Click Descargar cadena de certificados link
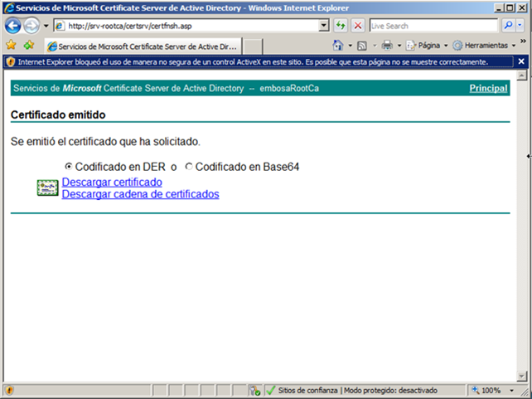This screenshot has height=399, width=532. (140, 194)
